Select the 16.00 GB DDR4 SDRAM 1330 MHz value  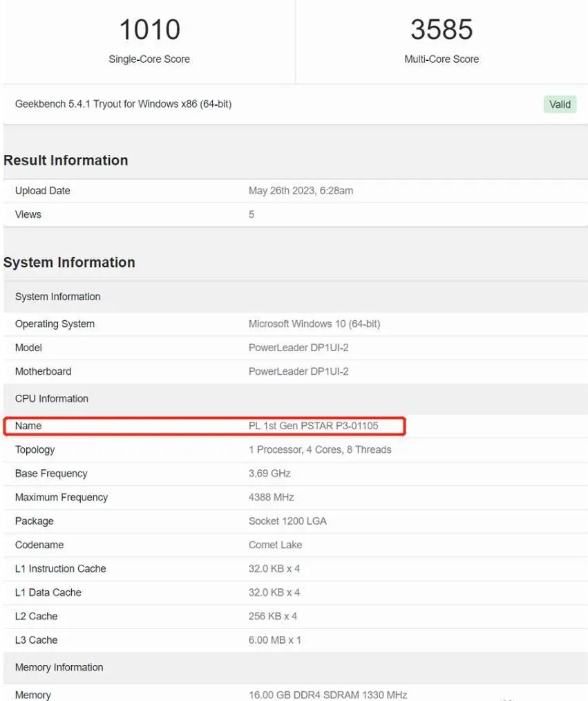tap(328, 695)
